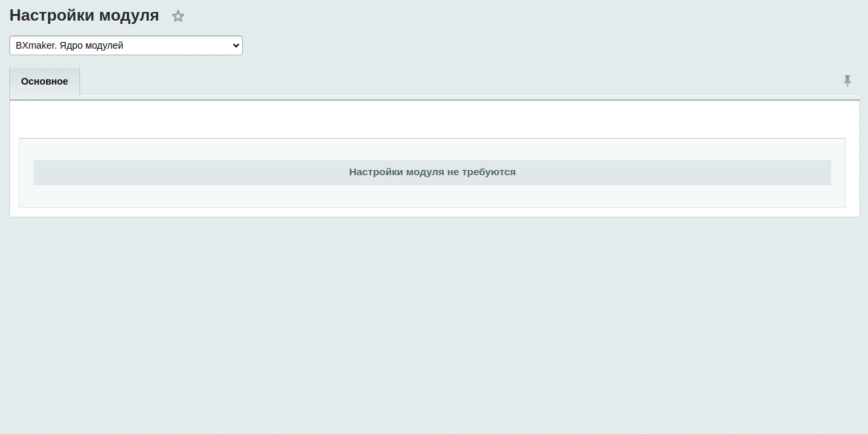Viewport: 868px width, 434px height.
Task: Add page to favorites with star icon
Action: tap(178, 17)
